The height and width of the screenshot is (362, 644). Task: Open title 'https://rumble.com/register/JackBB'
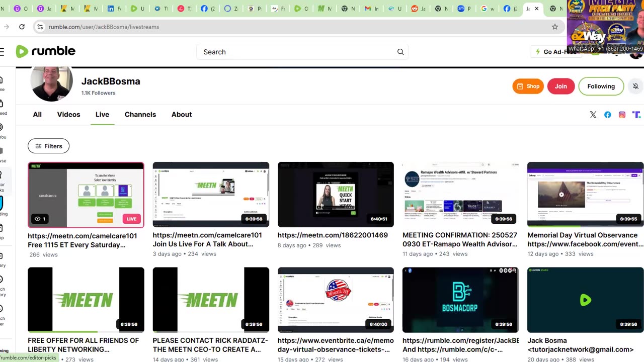click(460, 345)
